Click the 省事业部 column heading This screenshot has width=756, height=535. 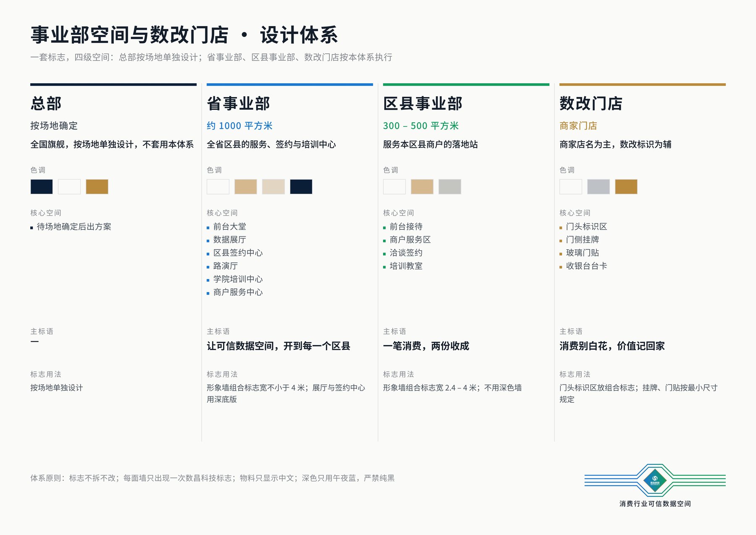click(x=239, y=103)
